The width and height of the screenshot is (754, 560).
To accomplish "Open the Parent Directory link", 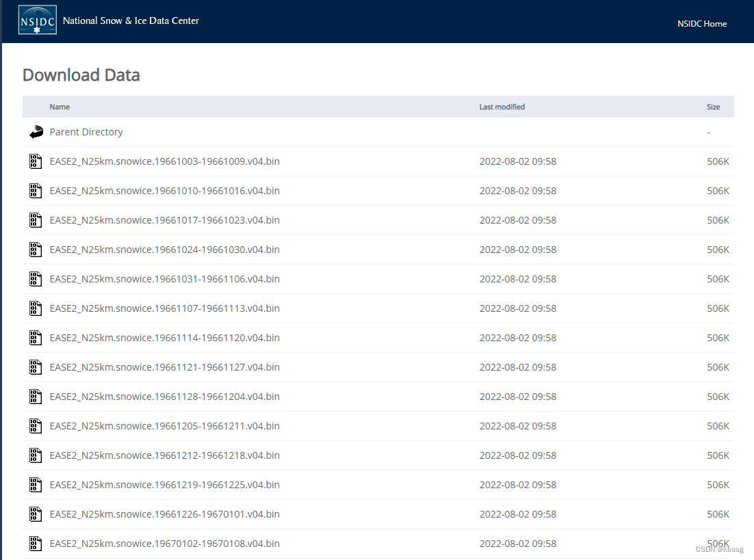I will (x=86, y=132).
